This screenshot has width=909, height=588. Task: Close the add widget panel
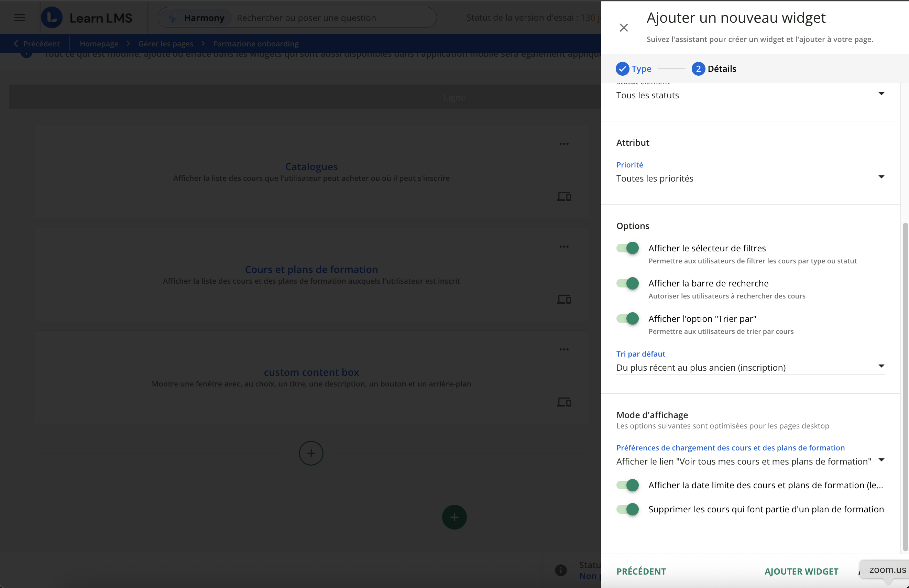(x=623, y=28)
